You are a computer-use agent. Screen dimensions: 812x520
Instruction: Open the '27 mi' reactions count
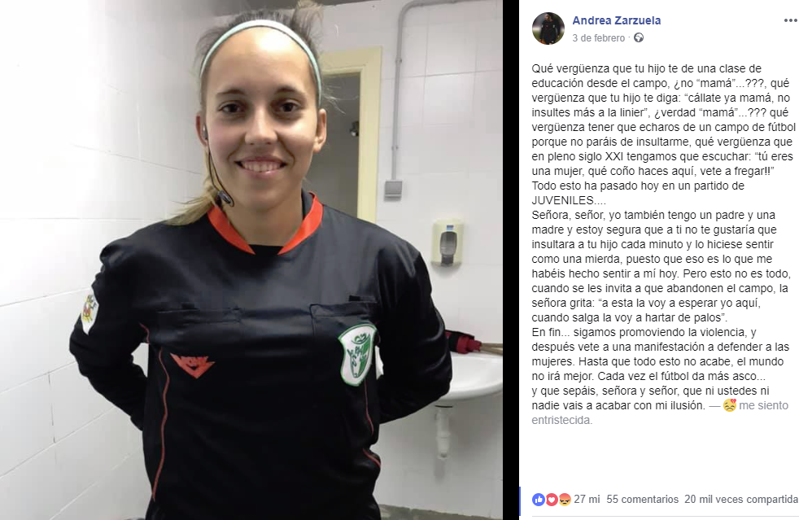tap(587, 500)
